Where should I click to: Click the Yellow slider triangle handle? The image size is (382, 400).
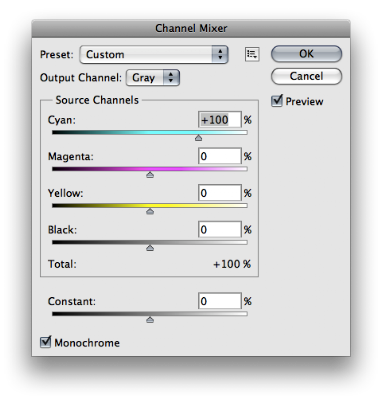(x=150, y=211)
